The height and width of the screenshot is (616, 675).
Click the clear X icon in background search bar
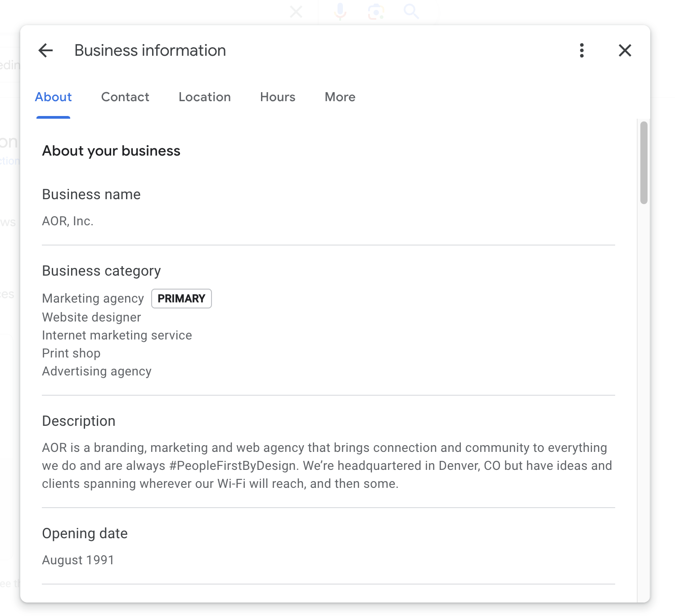[x=296, y=12]
